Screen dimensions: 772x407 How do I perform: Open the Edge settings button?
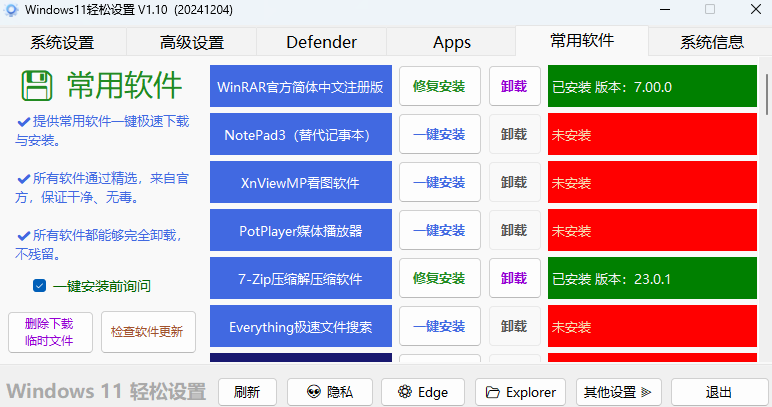click(x=423, y=392)
